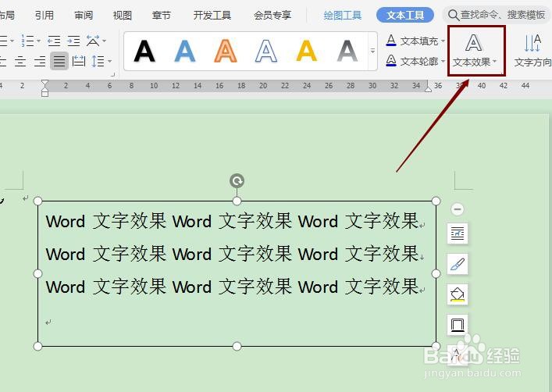Viewport: 552px width, 392px height.
Task: Open the 视图 ribbon tab
Action: 122,15
